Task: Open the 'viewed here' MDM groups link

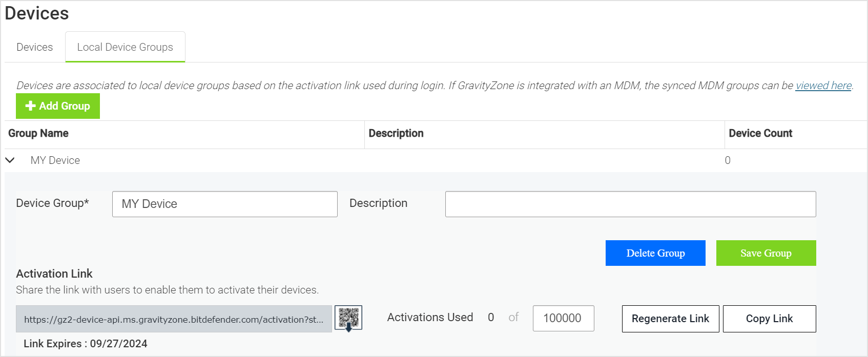Action: point(823,86)
